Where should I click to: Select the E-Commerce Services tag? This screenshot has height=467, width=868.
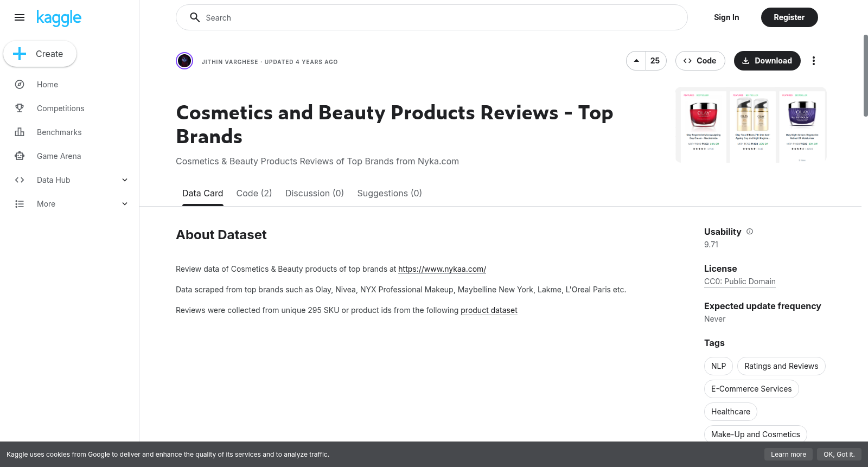[751, 389]
